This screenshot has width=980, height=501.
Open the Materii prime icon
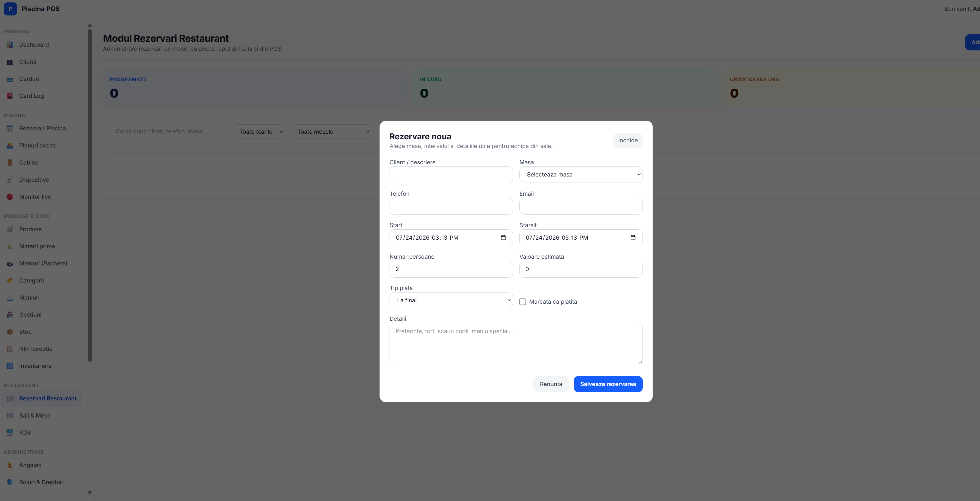point(10,246)
